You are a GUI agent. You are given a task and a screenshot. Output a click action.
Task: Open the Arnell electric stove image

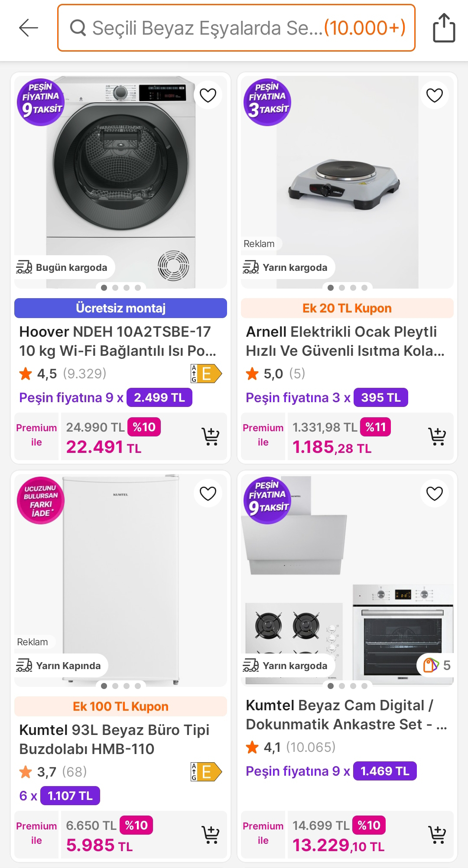347,173
